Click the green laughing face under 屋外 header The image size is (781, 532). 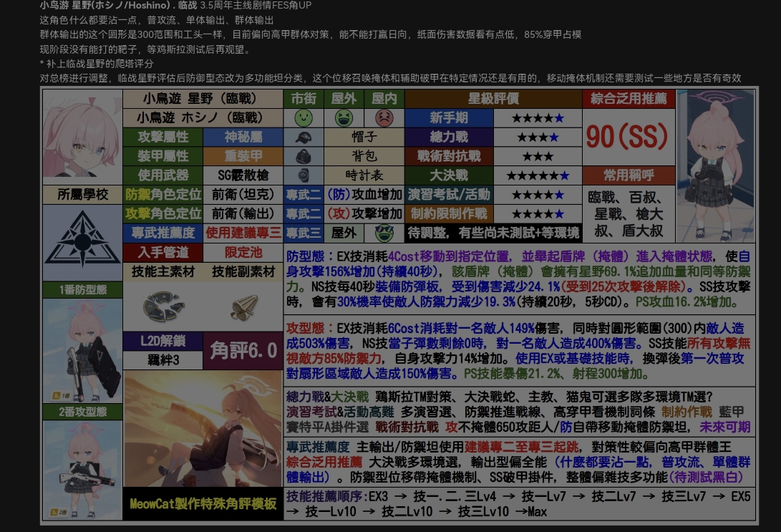point(344,118)
